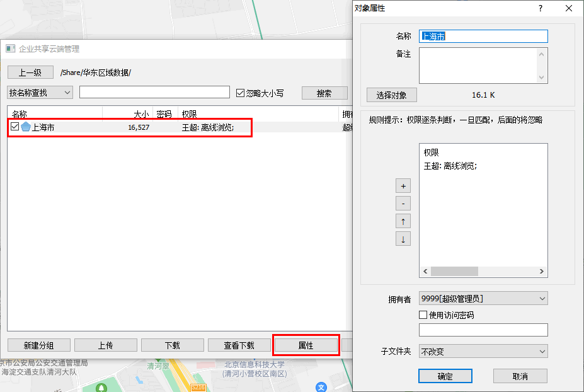The image size is (584, 392).
Task: Click the blue pentagon icon beside 上海市
Action: tap(26, 127)
